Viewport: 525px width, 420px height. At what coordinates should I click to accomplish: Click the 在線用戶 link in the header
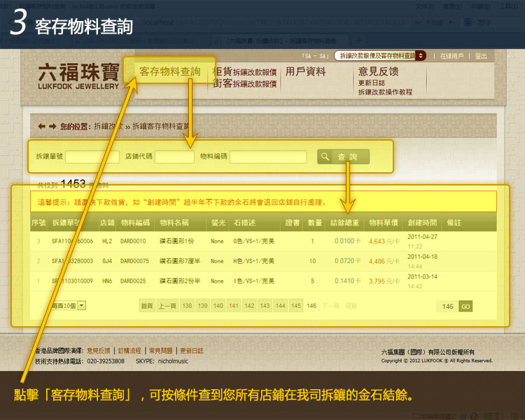click(x=451, y=56)
